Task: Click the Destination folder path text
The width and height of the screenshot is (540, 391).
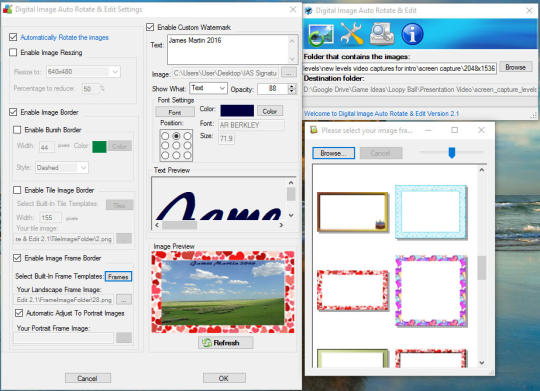Action: click(420, 90)
